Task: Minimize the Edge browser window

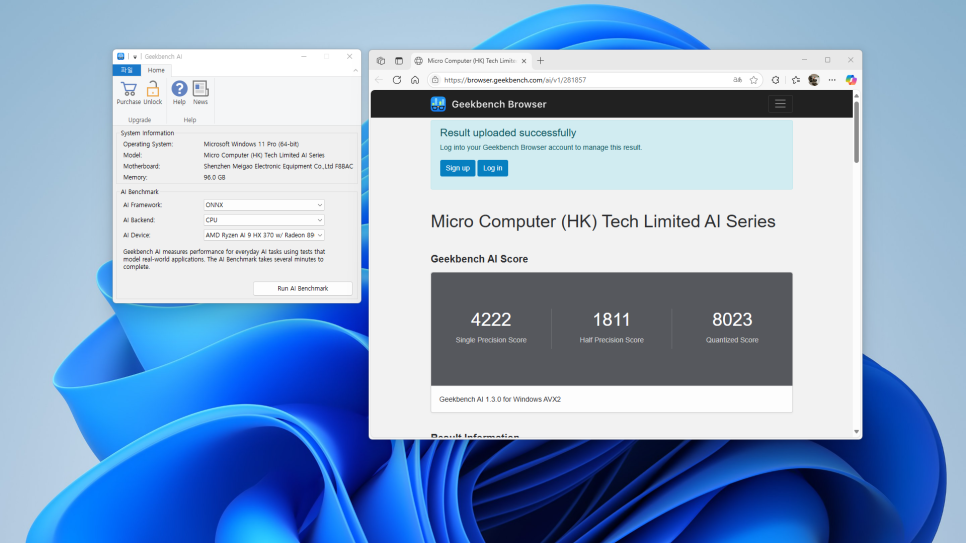Action: tap(805, 60)
